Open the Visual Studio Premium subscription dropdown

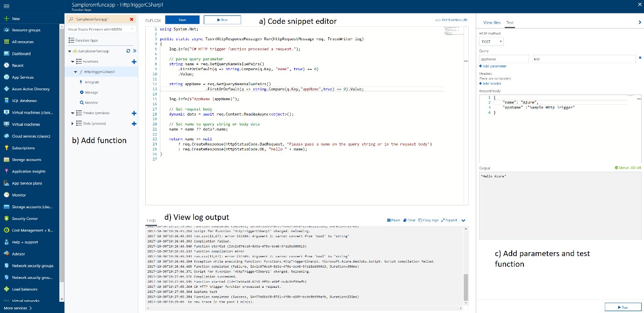coord(101,29)
